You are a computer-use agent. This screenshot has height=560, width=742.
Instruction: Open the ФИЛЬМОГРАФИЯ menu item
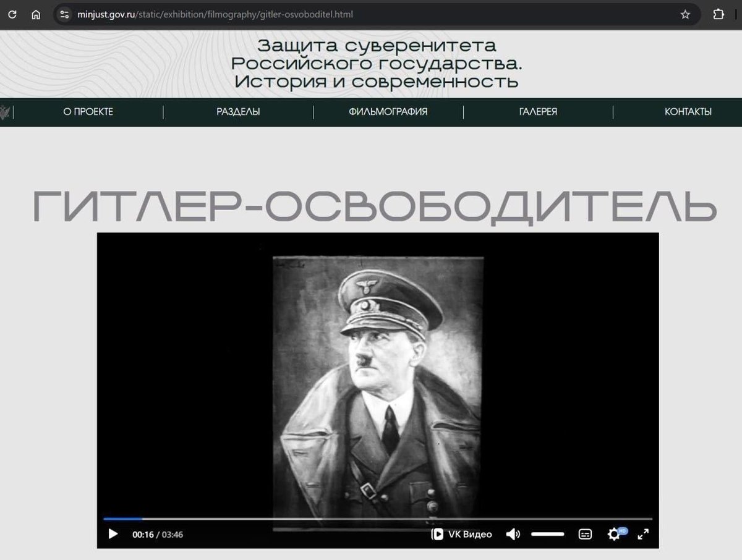[x=388, y=112]
